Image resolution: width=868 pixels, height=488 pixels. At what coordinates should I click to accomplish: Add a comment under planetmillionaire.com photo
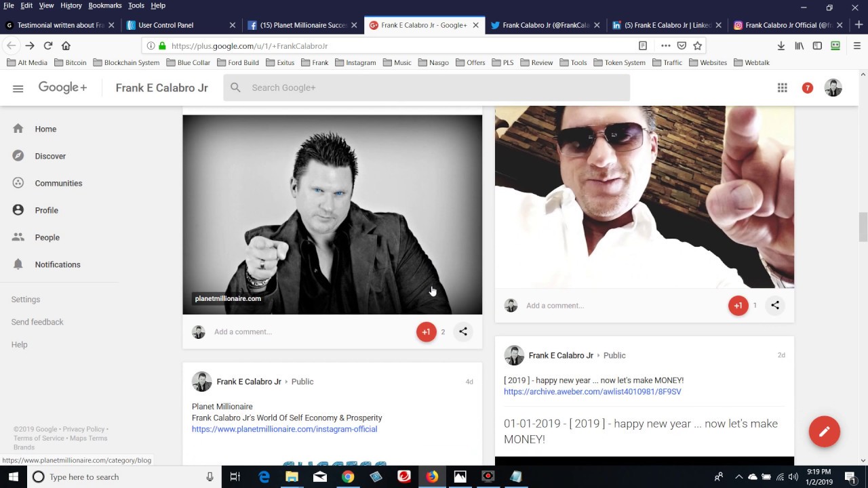pos(243,332)
